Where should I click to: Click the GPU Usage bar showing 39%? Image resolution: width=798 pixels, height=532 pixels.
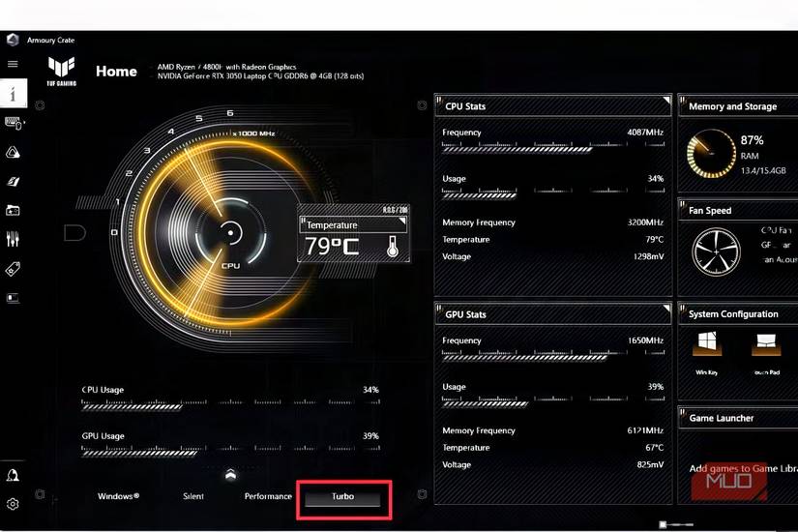[x=230, y=451]
